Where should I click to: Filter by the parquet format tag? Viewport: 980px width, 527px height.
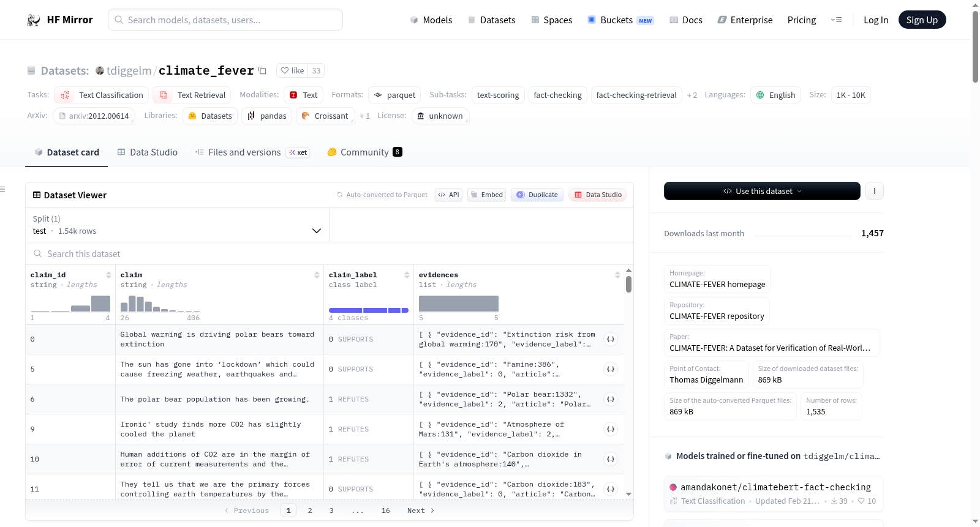click(394, 95)
